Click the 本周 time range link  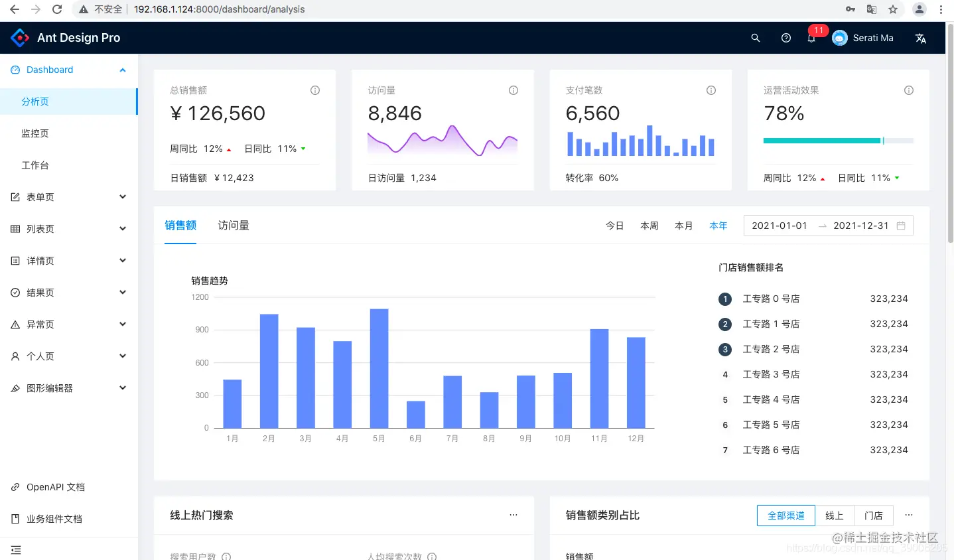(x=649, y=226)
